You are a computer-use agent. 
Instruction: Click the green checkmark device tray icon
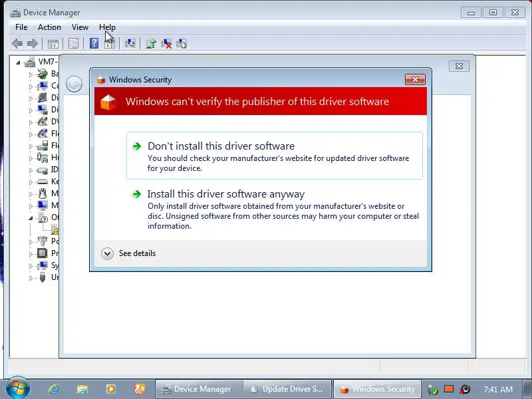click(x=433, y=390)
